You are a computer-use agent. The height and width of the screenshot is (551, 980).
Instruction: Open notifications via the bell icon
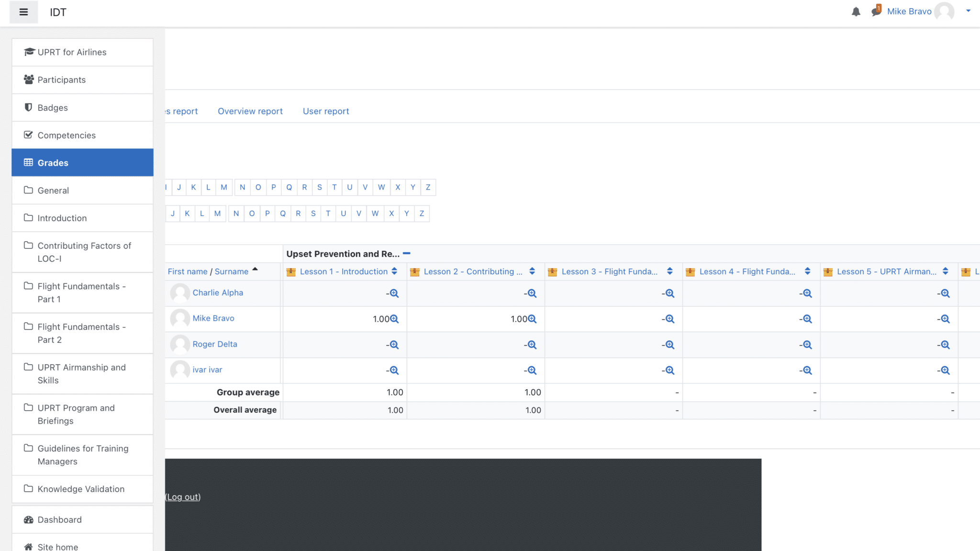point(856,12)
